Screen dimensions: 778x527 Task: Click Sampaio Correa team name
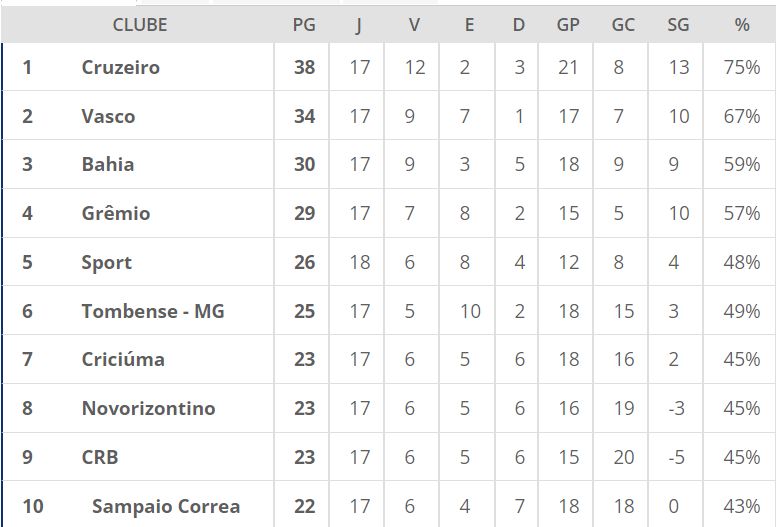[x=166, y=506]
